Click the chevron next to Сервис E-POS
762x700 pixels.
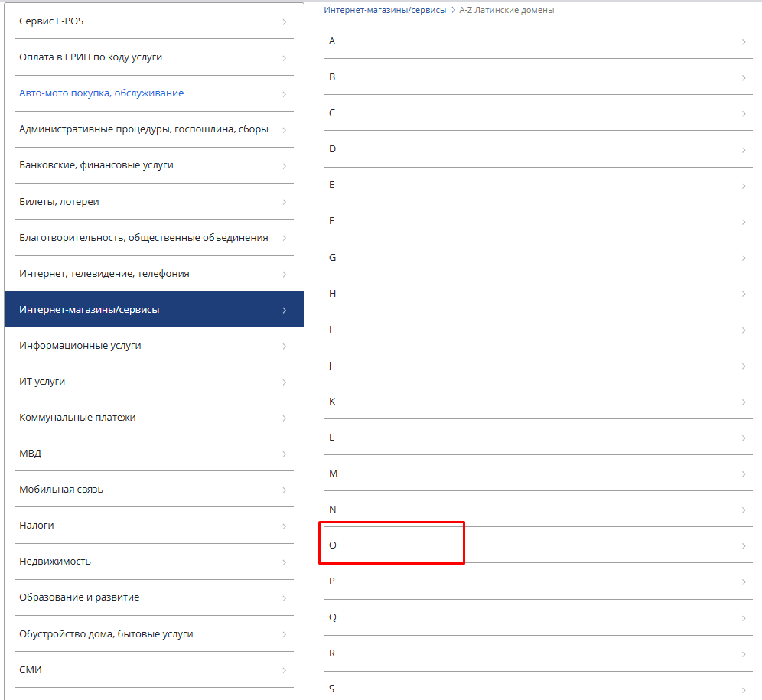[x=285, y=22]
